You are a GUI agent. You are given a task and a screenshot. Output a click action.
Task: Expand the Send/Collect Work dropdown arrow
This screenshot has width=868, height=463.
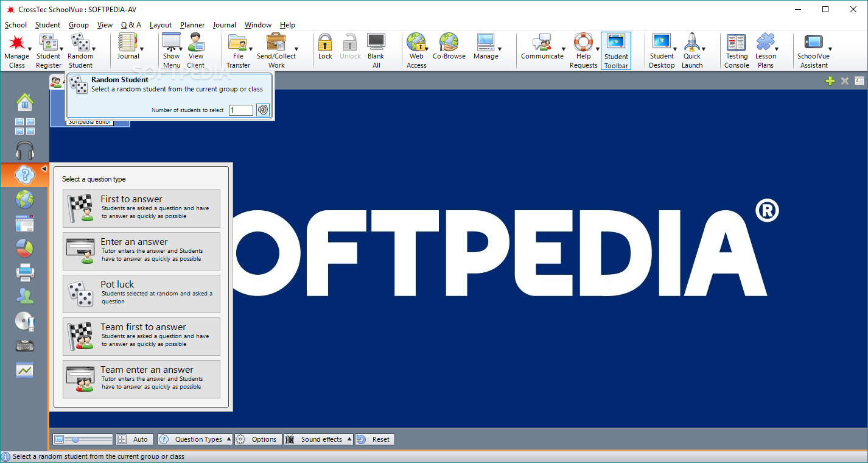click(296, 50)
